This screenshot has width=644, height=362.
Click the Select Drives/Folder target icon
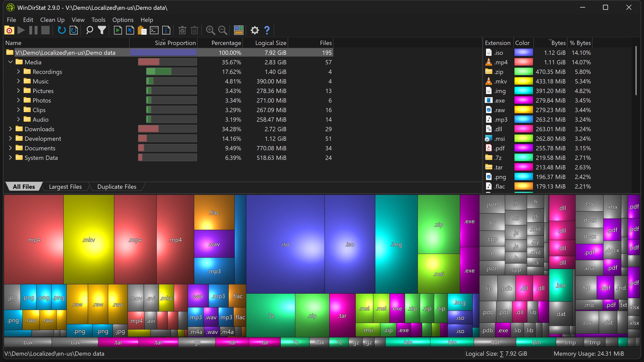pos(9,30)
